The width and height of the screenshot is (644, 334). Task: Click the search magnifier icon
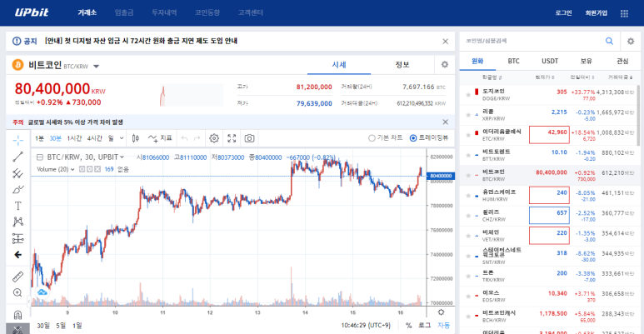609,41
